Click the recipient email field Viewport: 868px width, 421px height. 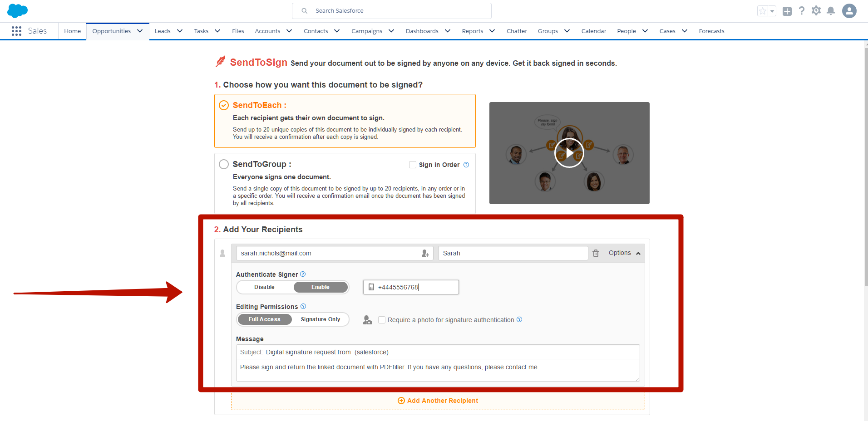[335, 253]
